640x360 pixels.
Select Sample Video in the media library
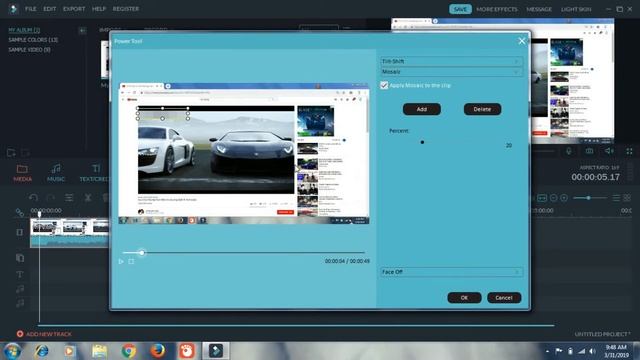point(29,50)
